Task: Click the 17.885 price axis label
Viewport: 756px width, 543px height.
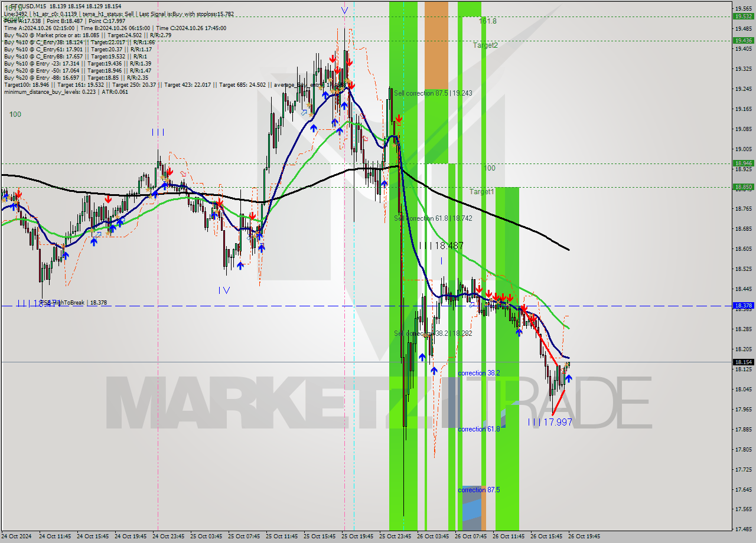Action: coord(743,429)
